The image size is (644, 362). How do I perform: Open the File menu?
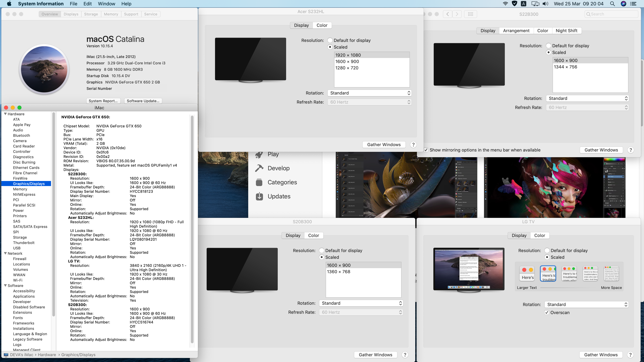[x=73, y=4]
